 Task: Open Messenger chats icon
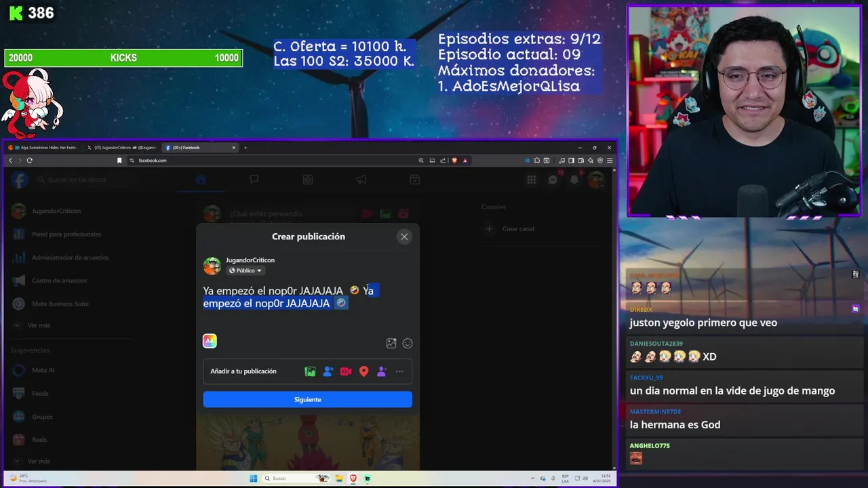click(x=553, y=180)
